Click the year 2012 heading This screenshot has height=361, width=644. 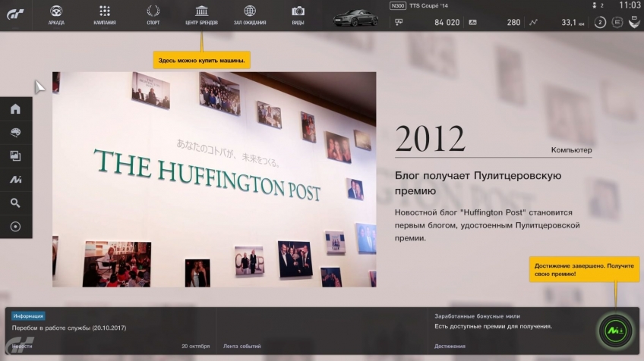click(430, 139)
